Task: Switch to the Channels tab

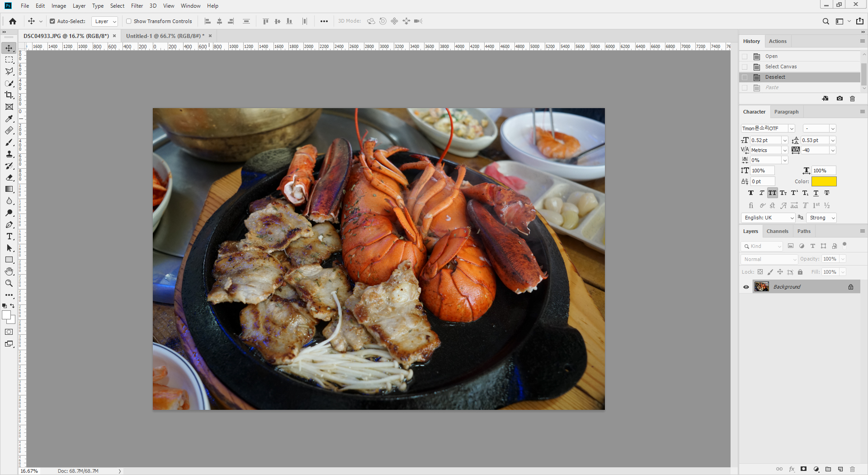Action: coord(777,231)
